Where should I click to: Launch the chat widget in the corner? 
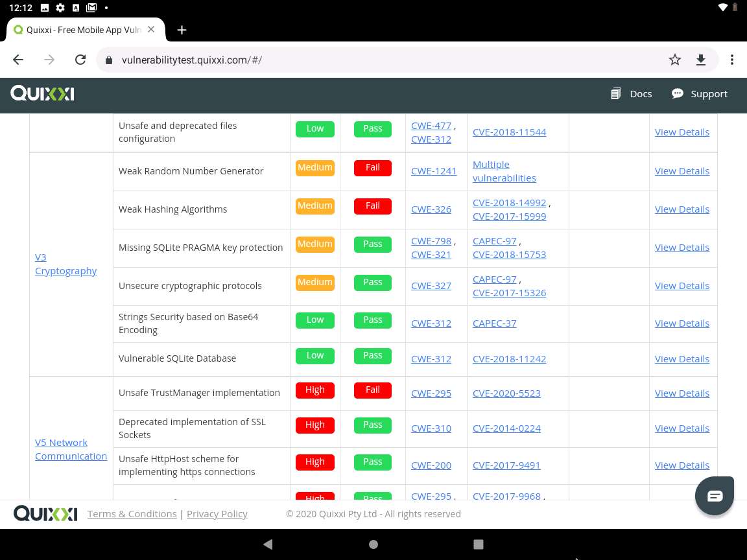pos(714,495)
